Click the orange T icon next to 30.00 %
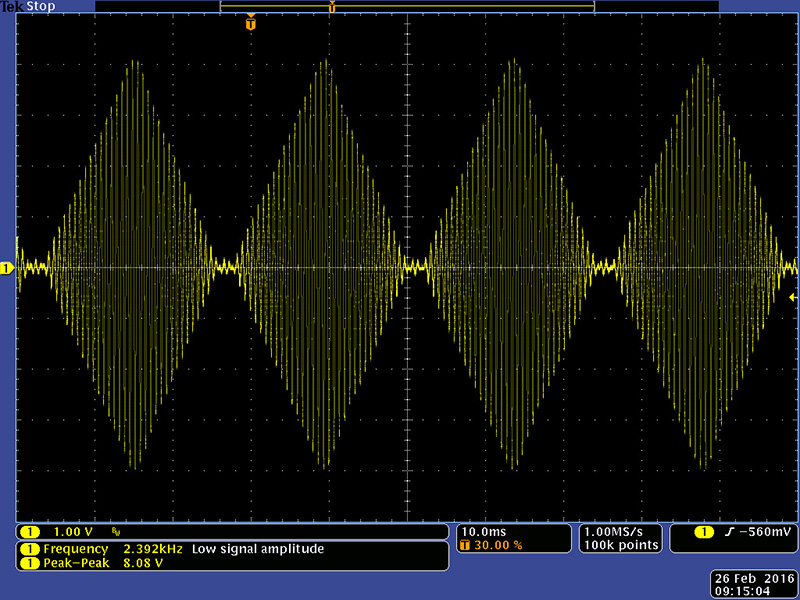800x600 pixels. pyautogui.click(x=466, y=545)
